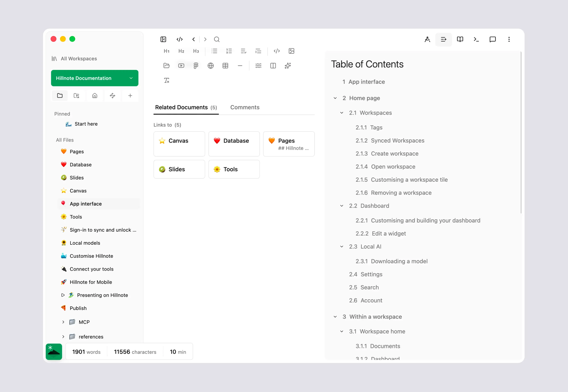The image size is (568, 392).
Task: Toggle the sidebar collapse icon
Action: [163, 39]
